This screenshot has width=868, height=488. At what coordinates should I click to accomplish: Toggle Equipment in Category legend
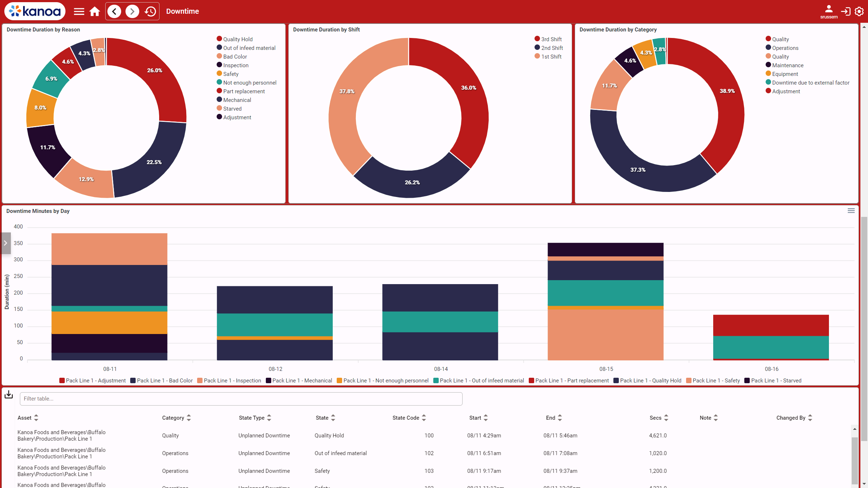tap(782, 74)
